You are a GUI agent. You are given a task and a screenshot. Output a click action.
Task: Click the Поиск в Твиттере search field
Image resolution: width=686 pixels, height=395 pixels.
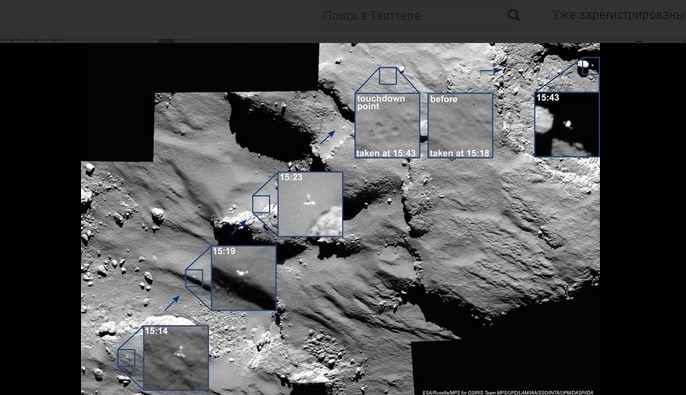tap(420, 16)
